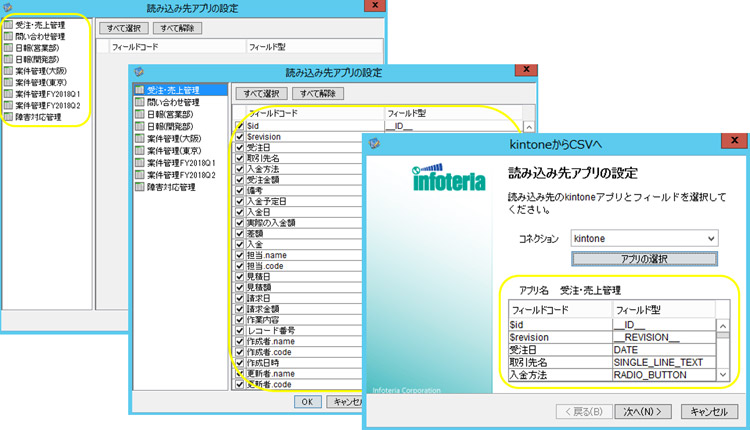This screenshot has height=430, width=750.
Task: Click the フィールド型 header in the wizard table
Action: click(664, 309)
